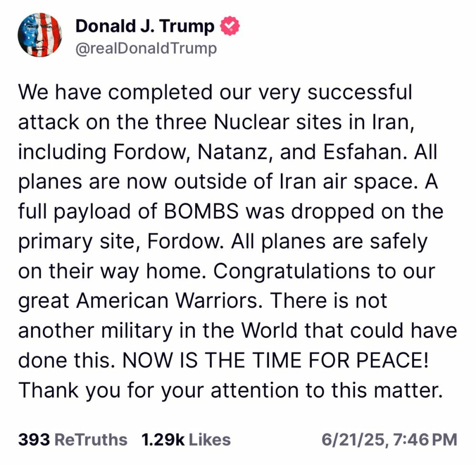Image resolution: width=476 pixels, height=465 pixels.
Task: View the 393 ReTruths list
Action: click(x=72, y=439)
